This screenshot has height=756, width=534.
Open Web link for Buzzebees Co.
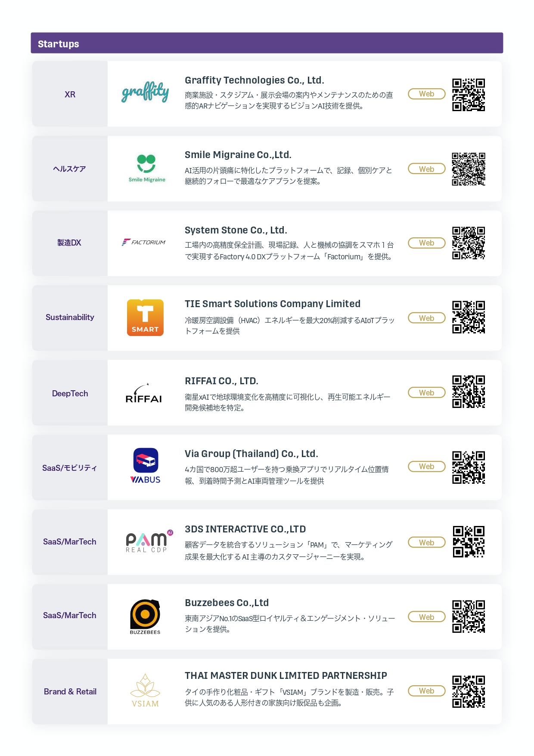pyautogui.click(x=426, y=617)
